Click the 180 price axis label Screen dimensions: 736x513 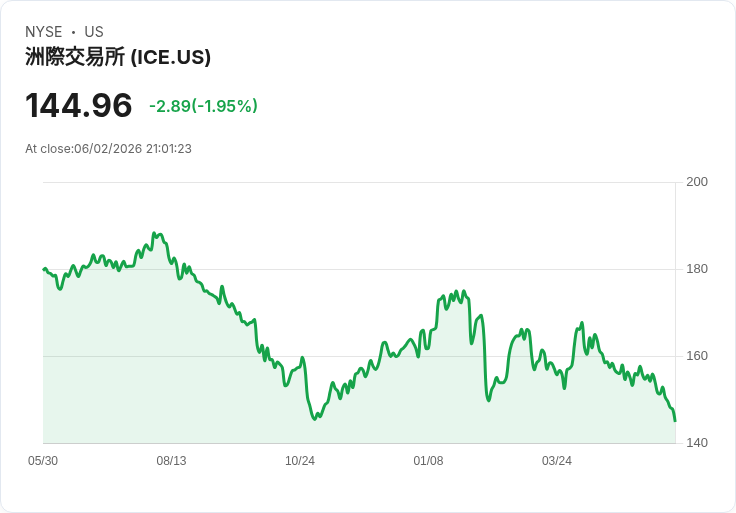pyautogui.click(x=697, y=269)
